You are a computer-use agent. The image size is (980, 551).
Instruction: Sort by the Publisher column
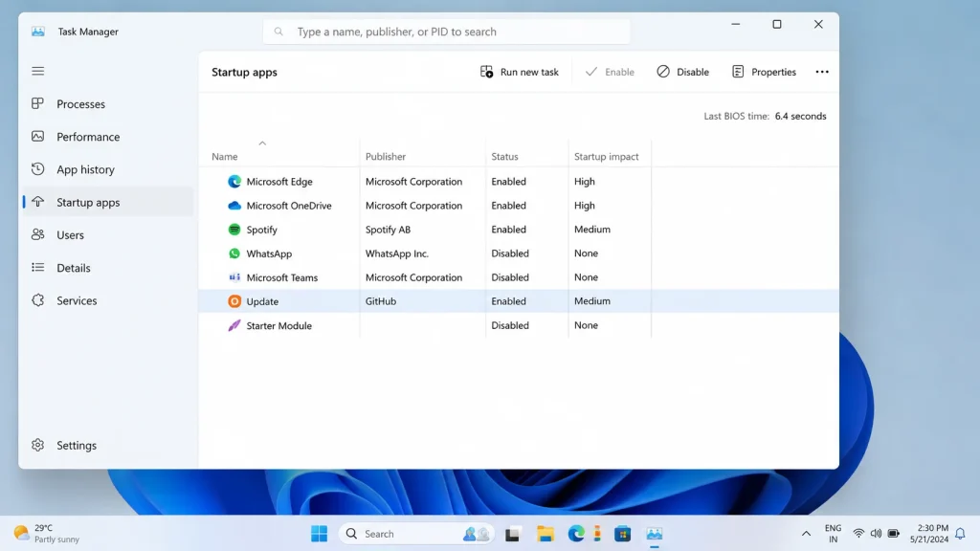(x=386, y=157)
